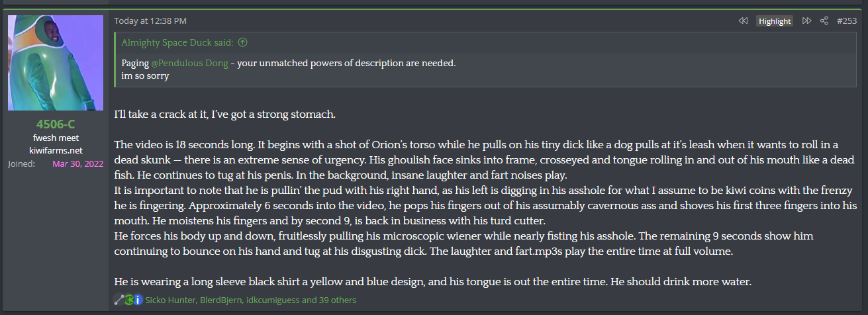Open the share icon for post #253
Viewport: 868px width, 315px height.
coord(824,21)
